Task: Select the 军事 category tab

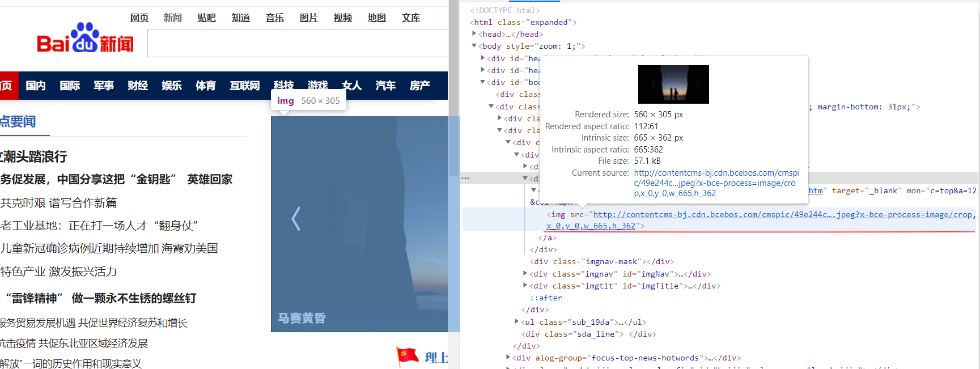Action: click(x=104, y=86)
